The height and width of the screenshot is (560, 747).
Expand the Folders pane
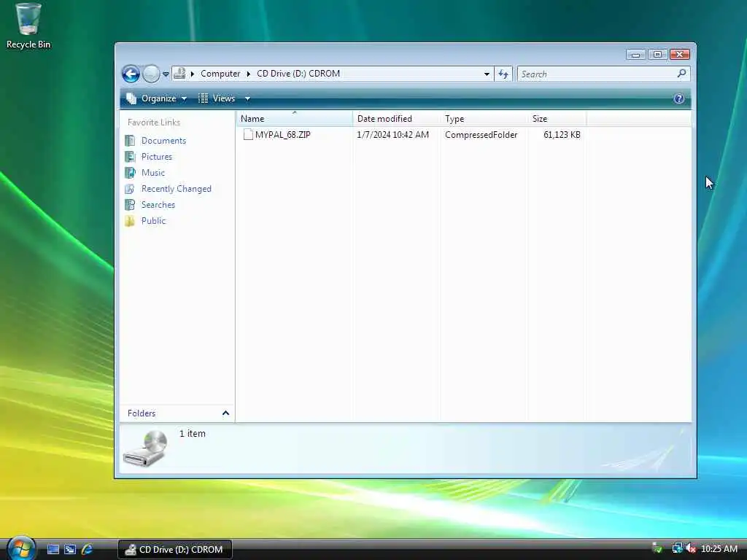pos(177,413)
